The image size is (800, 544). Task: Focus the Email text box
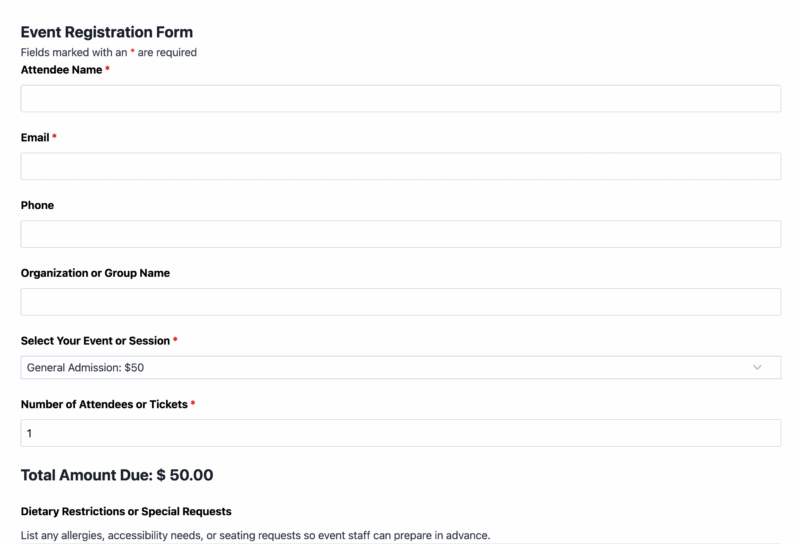(401, 166)
